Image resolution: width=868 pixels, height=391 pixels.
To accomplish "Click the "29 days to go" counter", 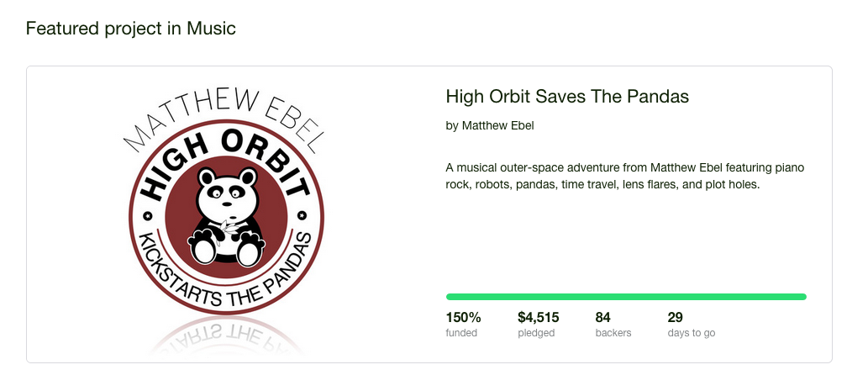I will (x=691, y=324).
